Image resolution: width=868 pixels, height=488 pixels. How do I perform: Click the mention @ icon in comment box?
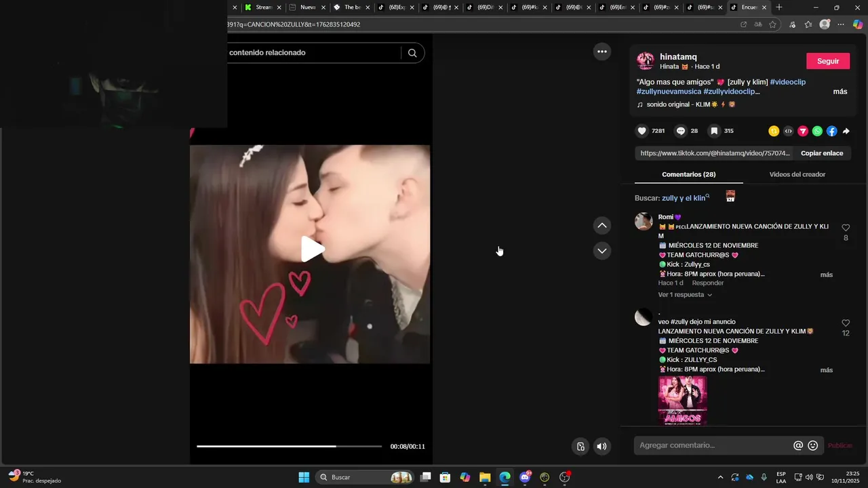tap(798, 445)
